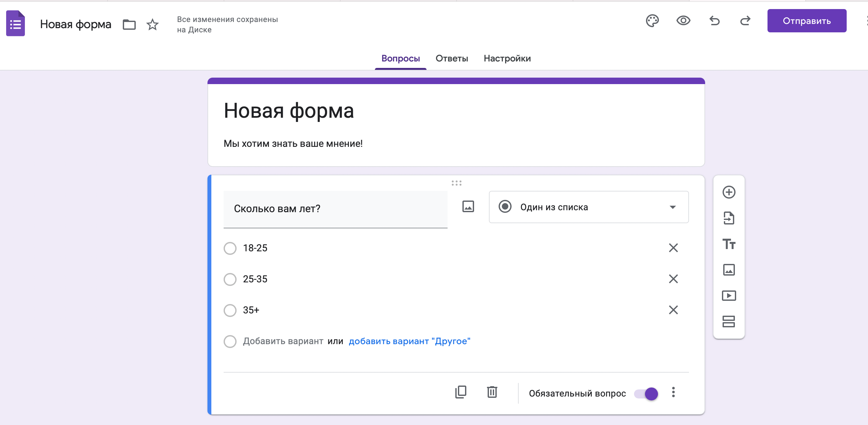The height and width of the screenshot is (425, 868).
Task: Click the add question icon
Action: click(x=728, y=192)
